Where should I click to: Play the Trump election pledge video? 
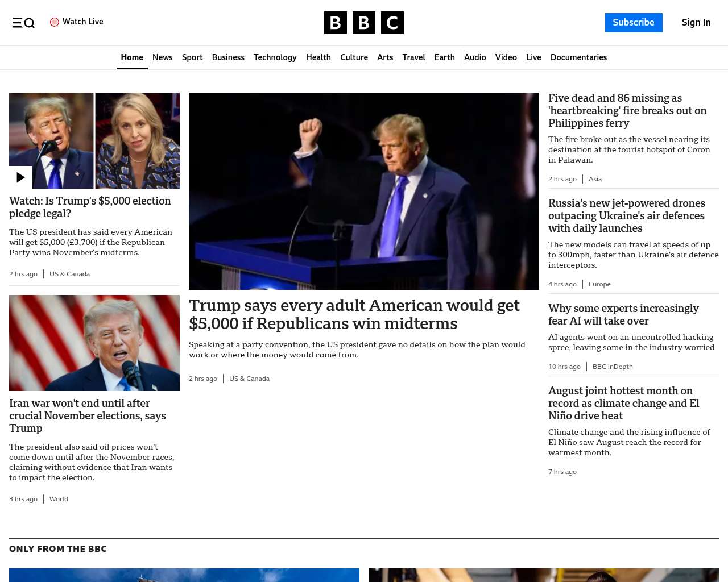pos(20,177)
